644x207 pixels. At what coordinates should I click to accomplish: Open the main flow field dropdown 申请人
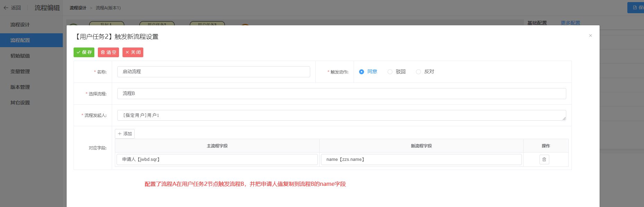[217, 159]
